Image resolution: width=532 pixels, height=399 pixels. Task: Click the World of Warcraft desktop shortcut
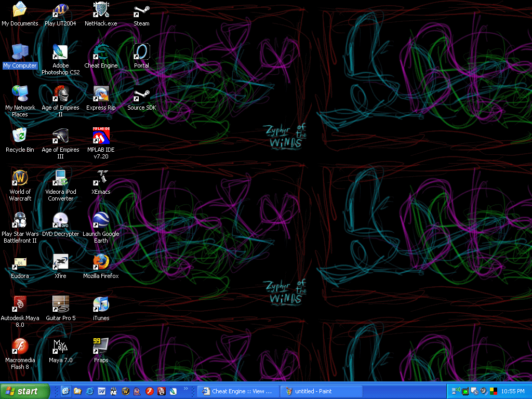coord(20,185)
